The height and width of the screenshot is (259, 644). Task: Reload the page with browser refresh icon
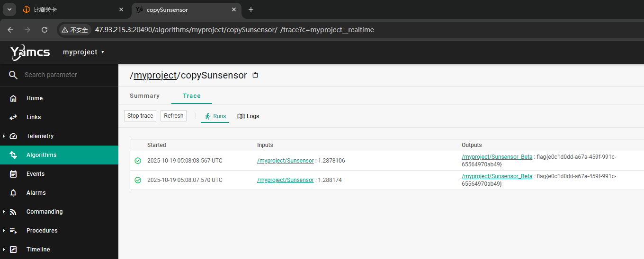point(45,30)
